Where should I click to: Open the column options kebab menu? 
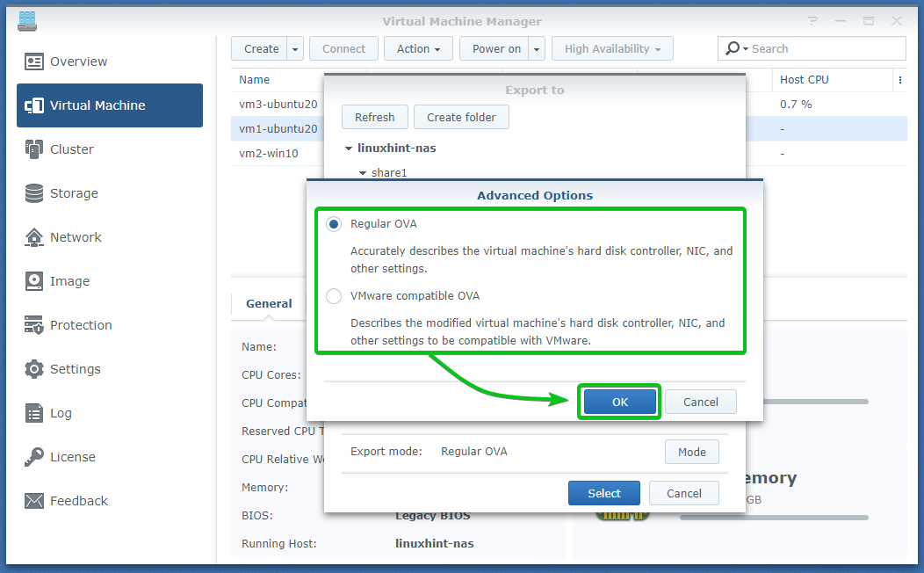(x=899, y=80)
